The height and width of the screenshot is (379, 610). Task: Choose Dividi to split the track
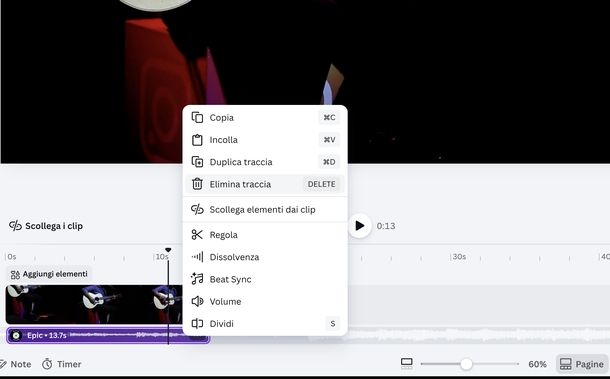click(x=265, y=323)
